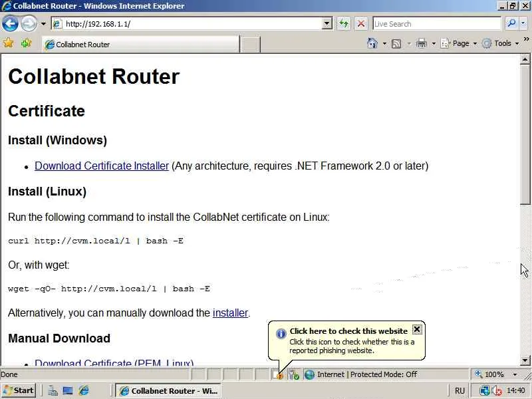The width and height of the screenshot is (532, 399).
Task: Launch Internet Explorer from quick launch
Action: click(84, 391)
